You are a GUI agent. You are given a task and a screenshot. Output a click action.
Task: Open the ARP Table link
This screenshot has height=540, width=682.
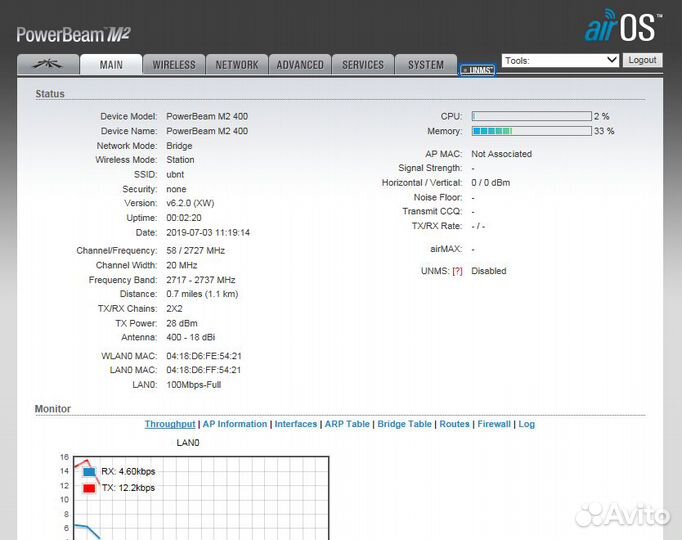(347, 424)
